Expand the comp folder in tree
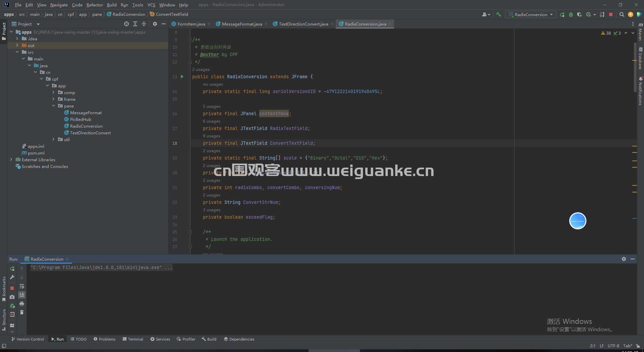The image size is (644, 352). pos(53,92)
